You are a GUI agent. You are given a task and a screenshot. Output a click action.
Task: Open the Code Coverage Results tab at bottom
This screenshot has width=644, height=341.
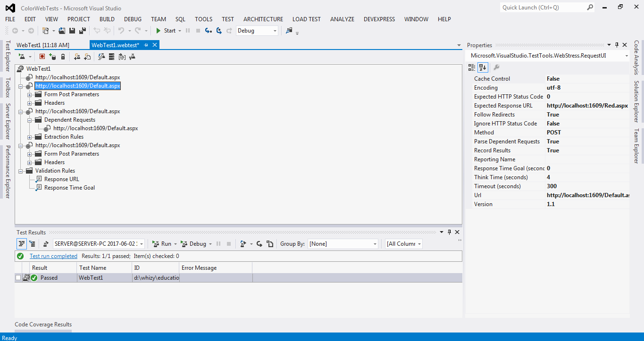click(43, 324)
